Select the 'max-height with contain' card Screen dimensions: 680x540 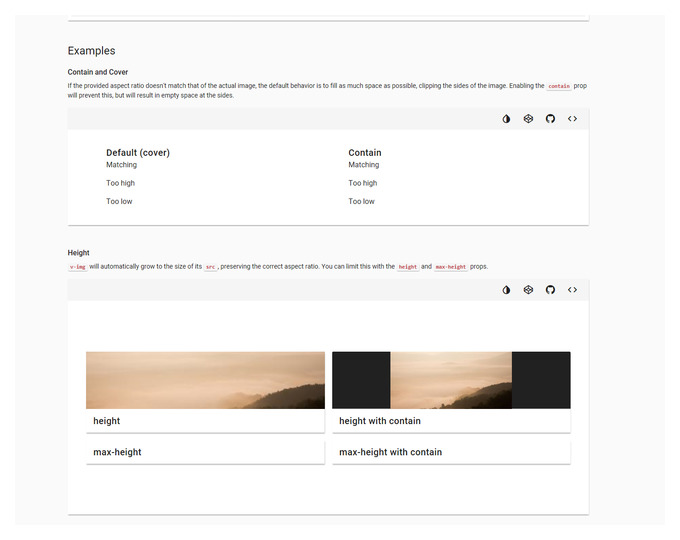tap(451, 452)
